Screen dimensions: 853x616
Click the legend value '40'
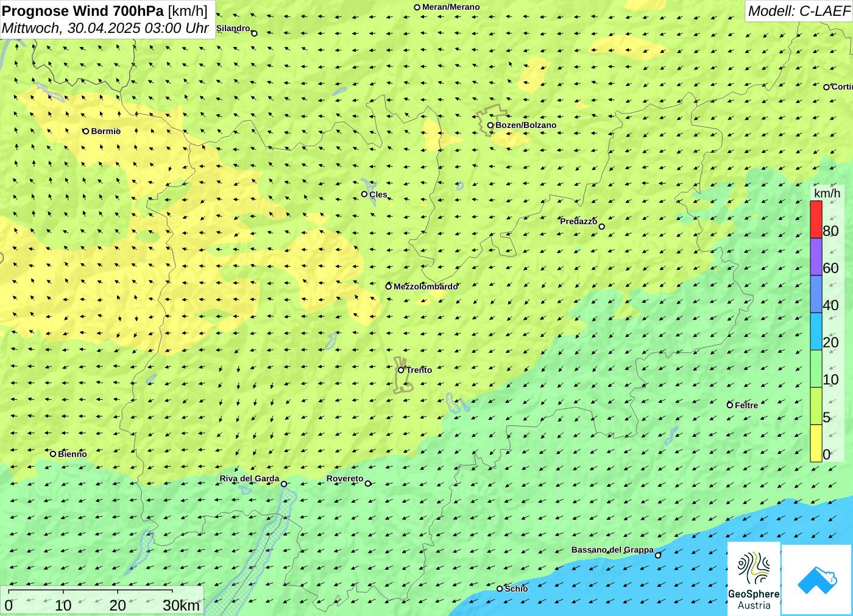point(830,305)
